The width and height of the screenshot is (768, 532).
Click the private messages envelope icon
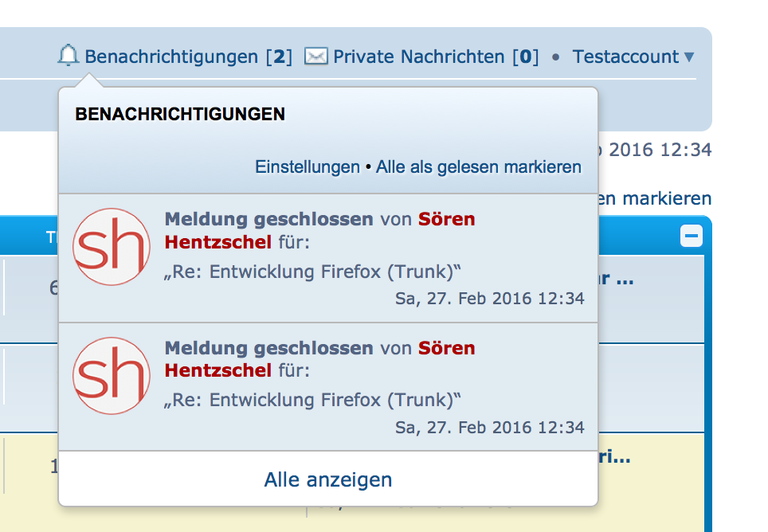coord(316,57)
